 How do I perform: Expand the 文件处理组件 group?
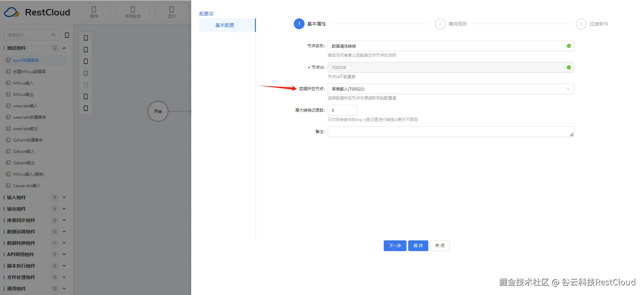point(64,277)
